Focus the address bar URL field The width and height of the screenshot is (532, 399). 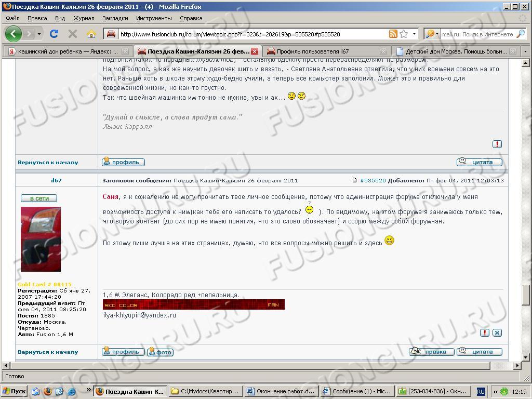click(253, 34)
